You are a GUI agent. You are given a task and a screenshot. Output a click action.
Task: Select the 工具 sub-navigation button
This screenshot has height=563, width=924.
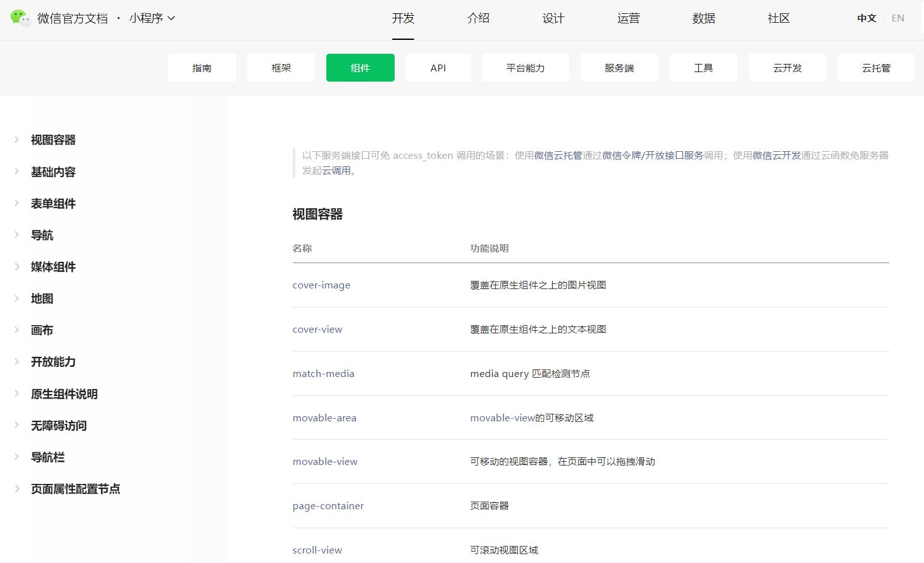[x=703, y=68]
